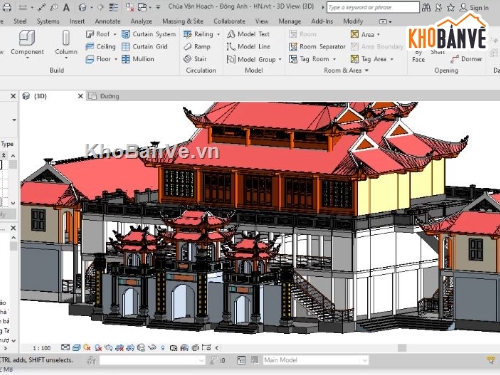
Task: Toggle Shadows in view control bar
Action: tap(98, 348)
